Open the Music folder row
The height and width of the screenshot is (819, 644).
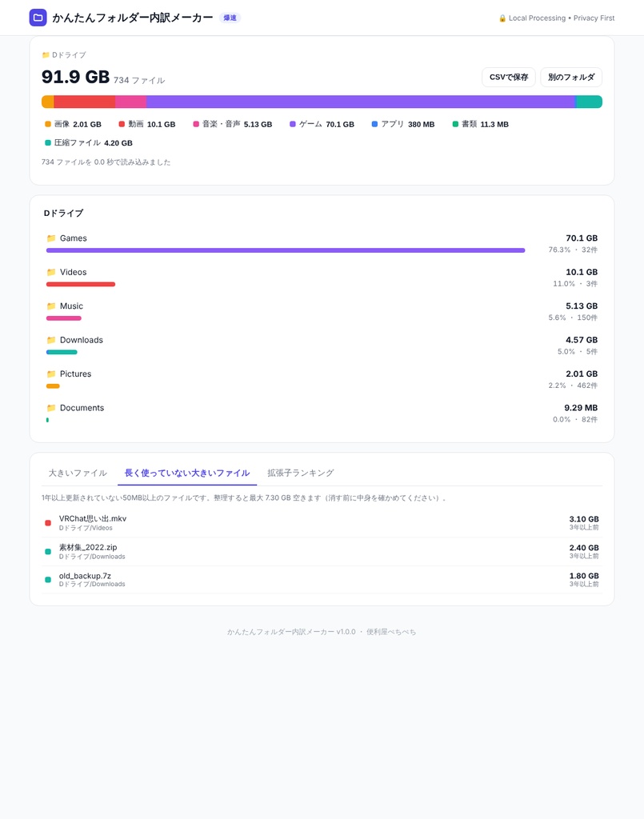[x=322, y=312]
